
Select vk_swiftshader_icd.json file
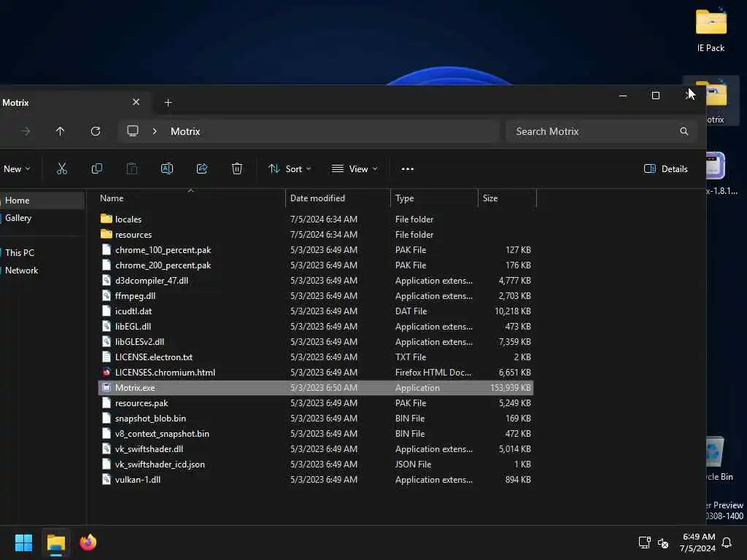315,464
